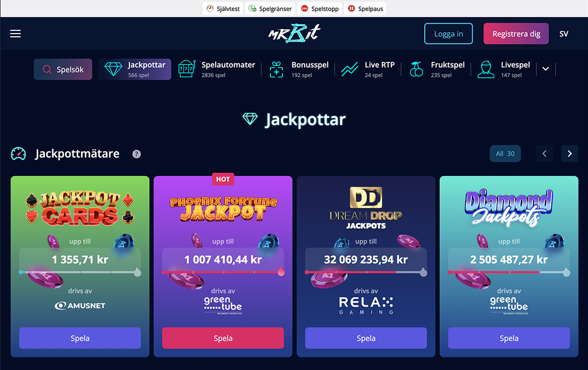This screenshot has width=588, height=370.
Task: Expand more game categories chevron
Action: click(545, 69)
